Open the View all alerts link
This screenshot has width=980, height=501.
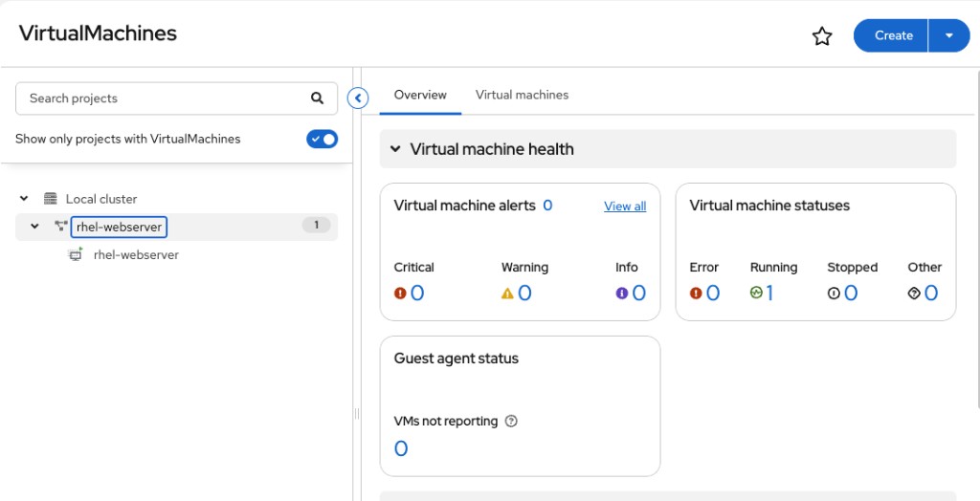point(625,207)
